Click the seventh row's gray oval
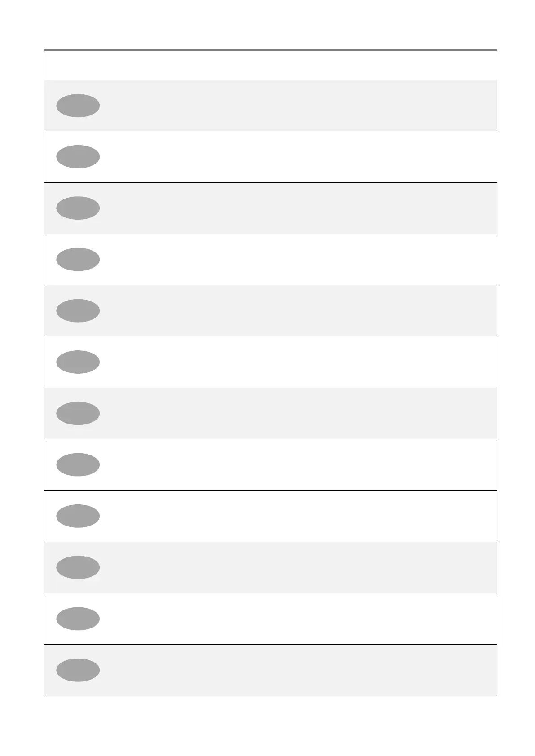Screen dimensions: 535x756 tap(78, 413)
